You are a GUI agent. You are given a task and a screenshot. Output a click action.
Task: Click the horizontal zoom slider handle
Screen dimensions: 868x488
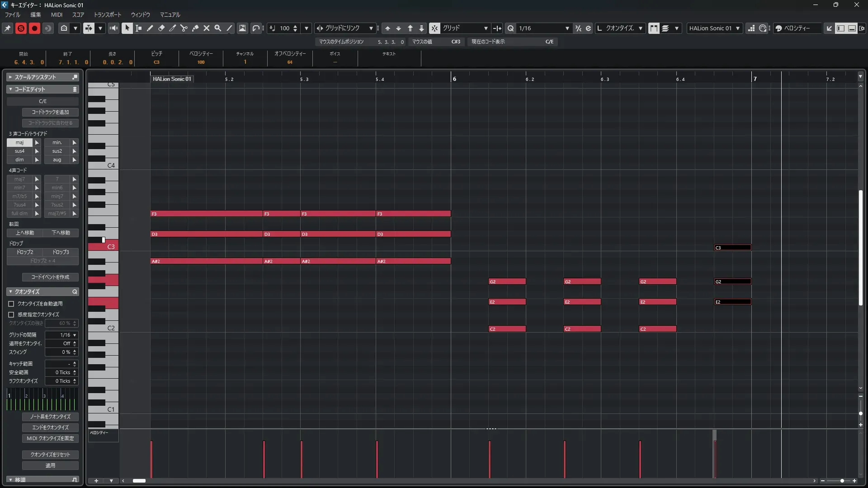842,481
